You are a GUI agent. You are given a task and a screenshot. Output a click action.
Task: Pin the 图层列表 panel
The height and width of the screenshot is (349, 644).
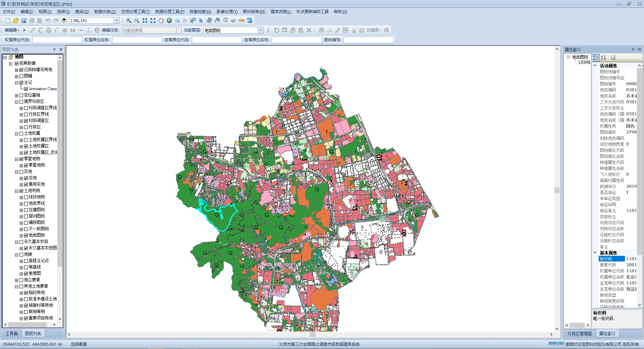54,50
